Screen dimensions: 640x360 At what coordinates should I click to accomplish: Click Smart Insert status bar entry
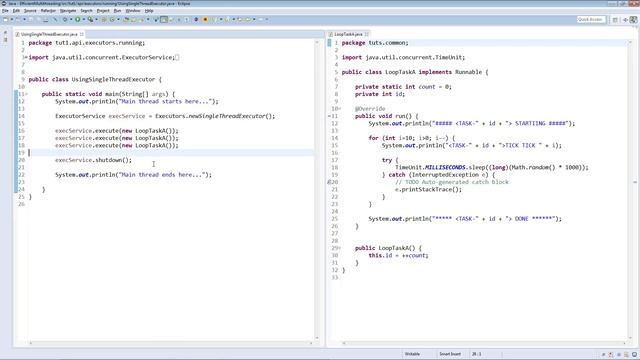pos(450,354)
